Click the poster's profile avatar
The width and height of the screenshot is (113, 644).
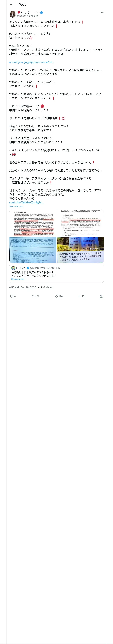[13, 14]
